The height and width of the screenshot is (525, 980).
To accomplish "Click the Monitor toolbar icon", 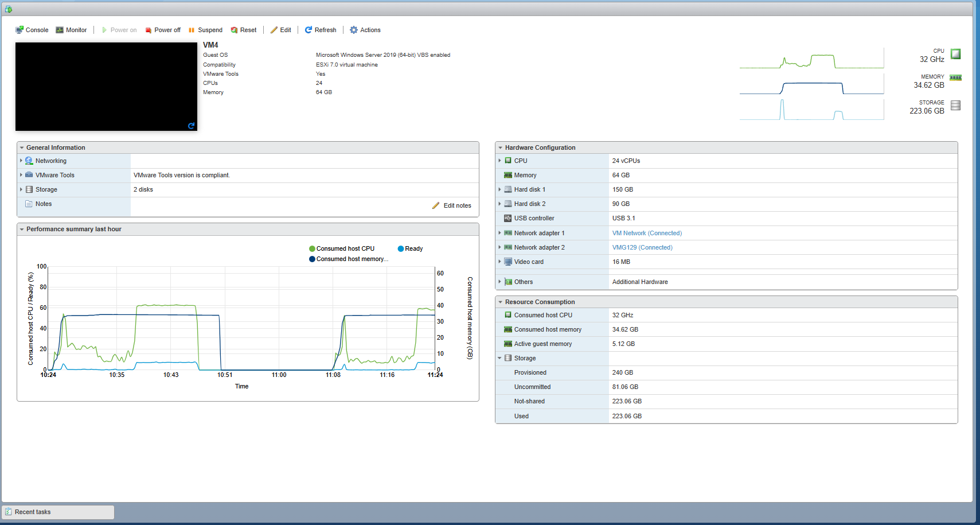I will point(60,30).
